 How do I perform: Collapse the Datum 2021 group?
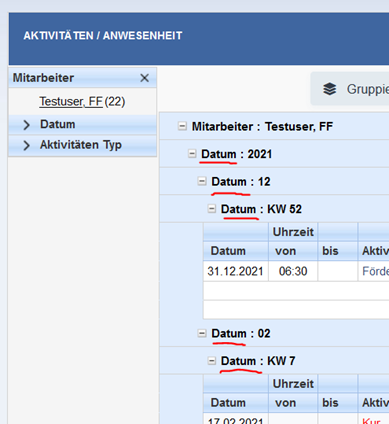click(x=192, y=154)
